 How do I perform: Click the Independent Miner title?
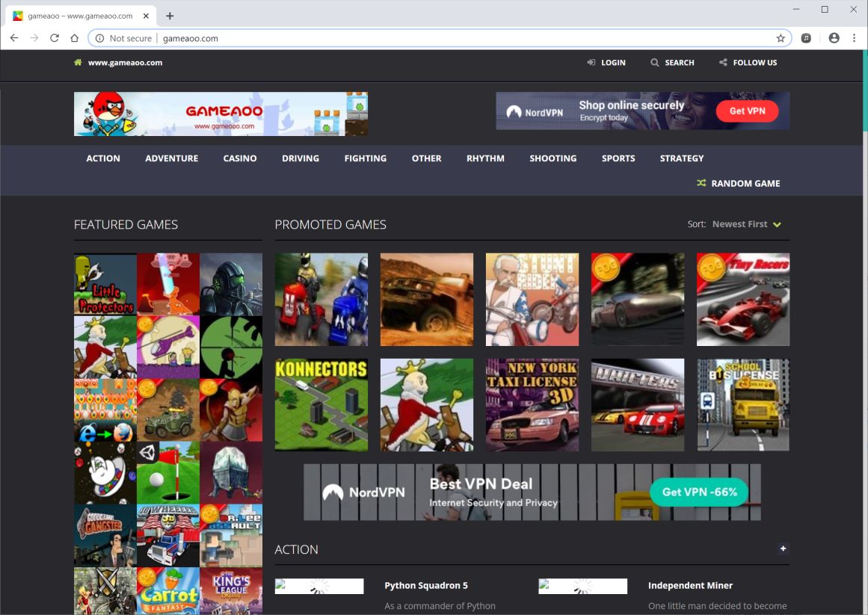(690, 585)
